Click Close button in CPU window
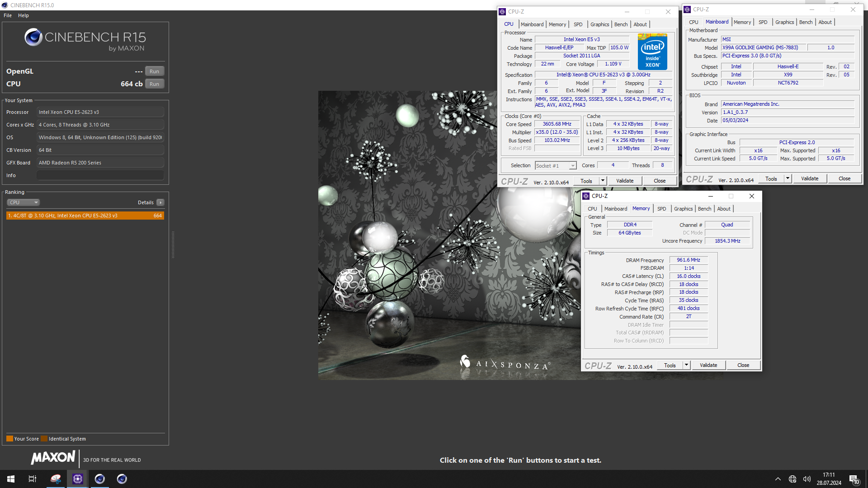 [x=660, y=181]
